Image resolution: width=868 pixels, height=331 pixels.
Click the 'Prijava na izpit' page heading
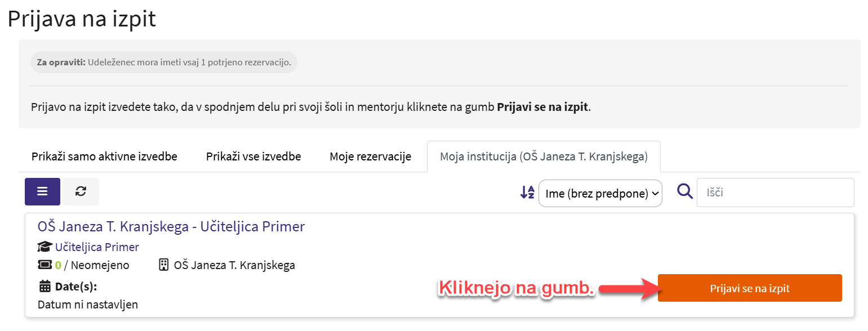(82, 19)
